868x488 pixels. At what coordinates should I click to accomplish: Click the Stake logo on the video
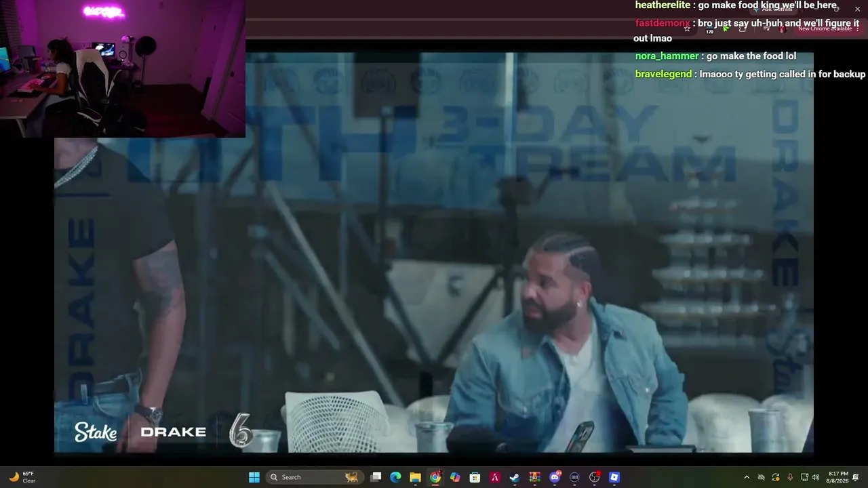point(96,432)
